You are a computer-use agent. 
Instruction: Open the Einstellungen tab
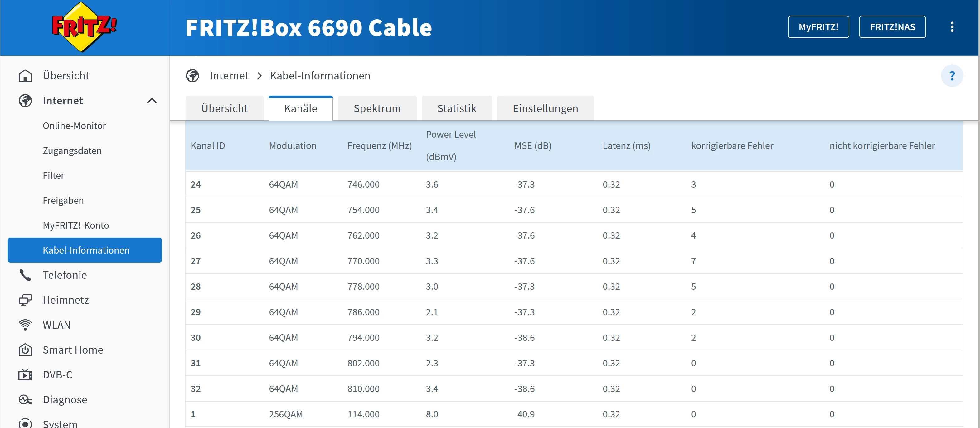[545, 109]
